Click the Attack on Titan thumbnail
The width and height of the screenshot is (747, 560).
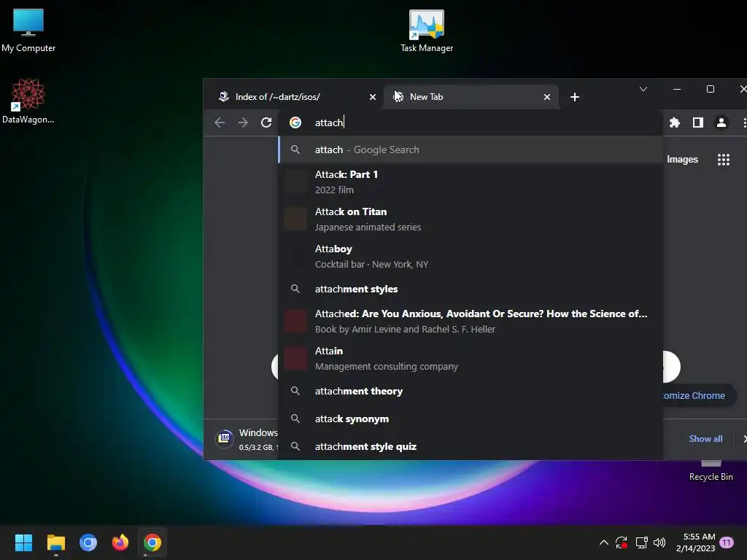tap(295, 219)
